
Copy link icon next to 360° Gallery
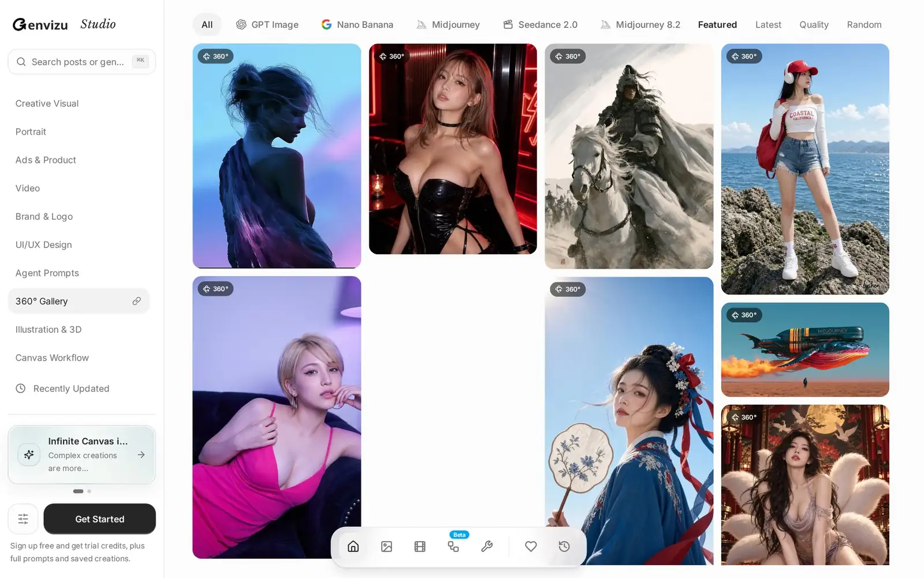click(136, 301)
